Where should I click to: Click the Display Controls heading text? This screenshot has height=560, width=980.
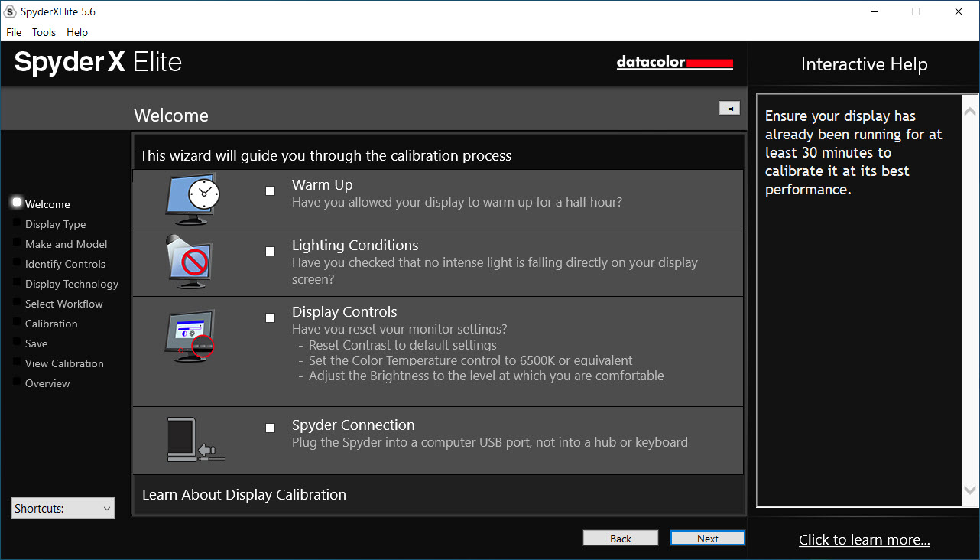tap(344, 312)
